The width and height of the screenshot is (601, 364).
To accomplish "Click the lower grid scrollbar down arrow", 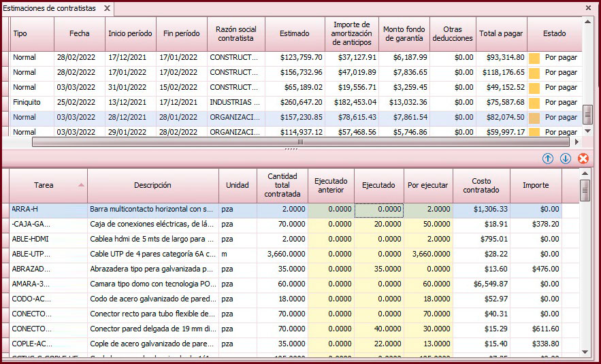I will pos(585,352).
